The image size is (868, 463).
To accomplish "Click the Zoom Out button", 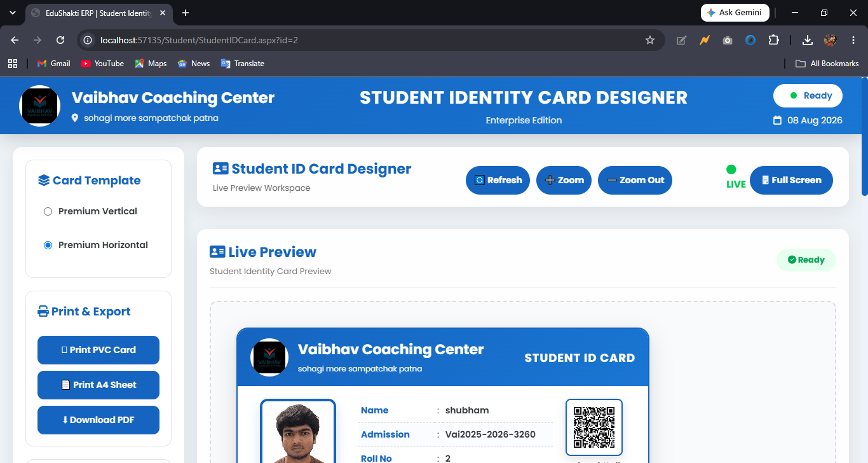I will [x=635, y=180].
